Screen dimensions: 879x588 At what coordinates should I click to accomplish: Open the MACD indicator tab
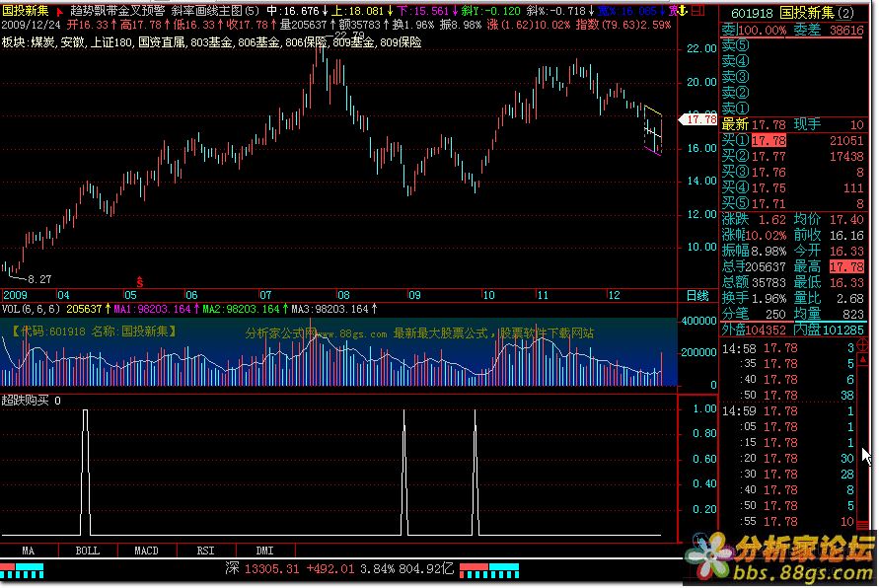pyautogui.click(x=147, y=550)
